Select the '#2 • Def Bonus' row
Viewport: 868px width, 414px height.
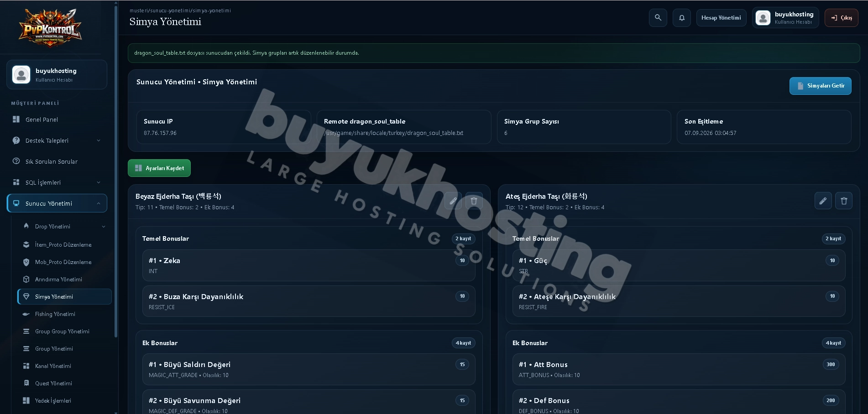click(679, 402)
